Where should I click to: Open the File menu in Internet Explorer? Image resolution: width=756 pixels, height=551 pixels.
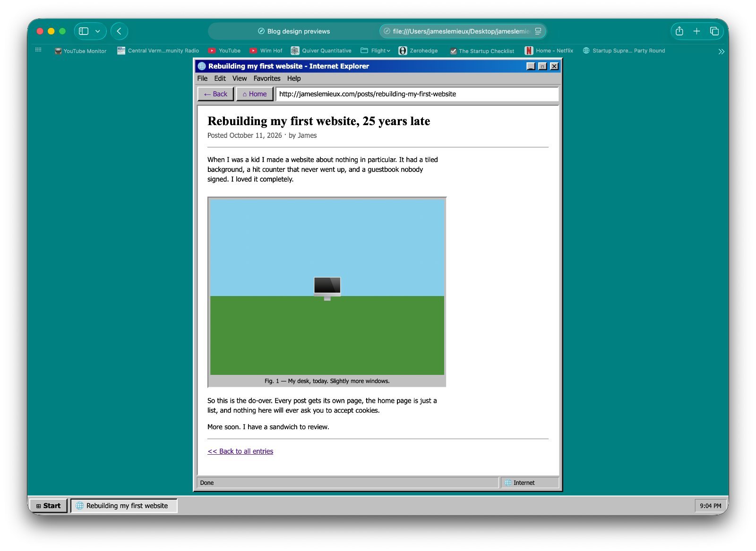tap(202, 78)
